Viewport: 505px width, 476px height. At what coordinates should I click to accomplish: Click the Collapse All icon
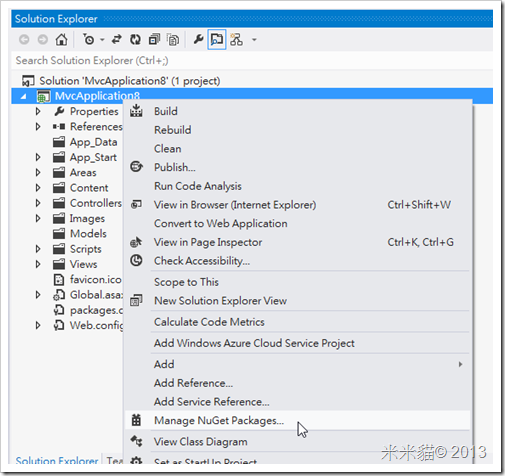coord(154,40)
